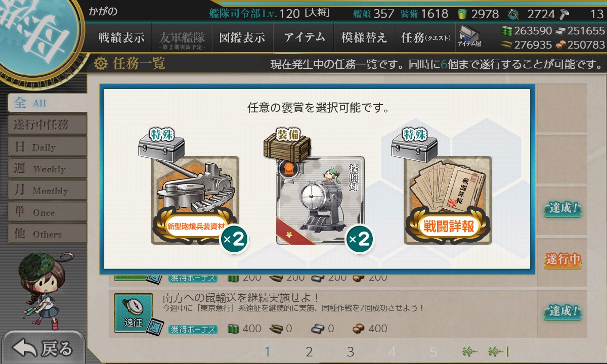Show Daily quests filter
The image size is (607, 364).
(x=47, y=147)
